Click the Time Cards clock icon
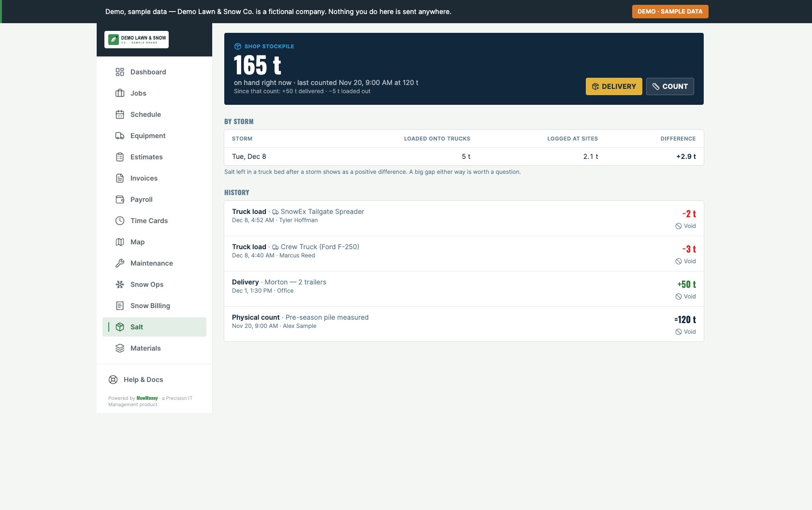Image resolution: width=812 pixels, height=510 pixels. (120, 221)
